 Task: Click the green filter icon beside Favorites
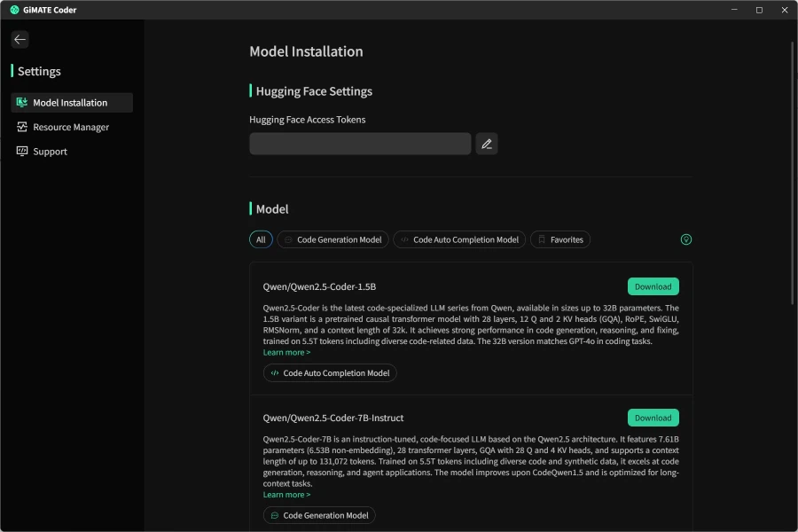click(685, 239)
